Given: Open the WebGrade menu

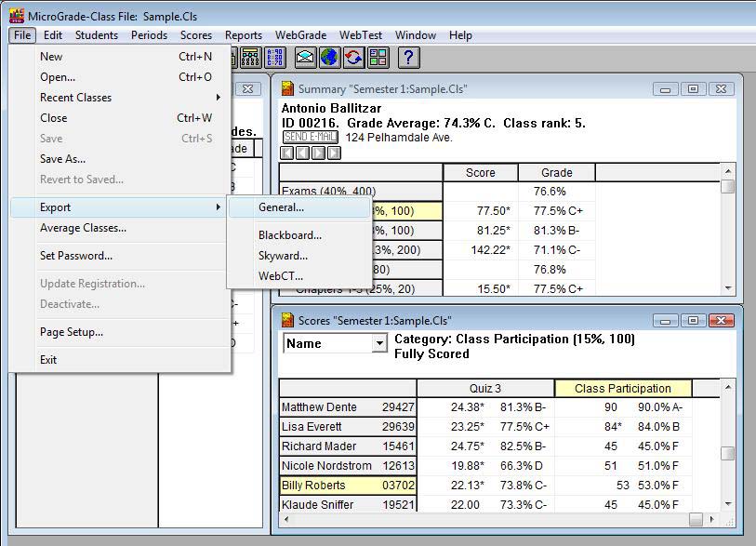Looking at the screenshot, I should click(301, 35).
